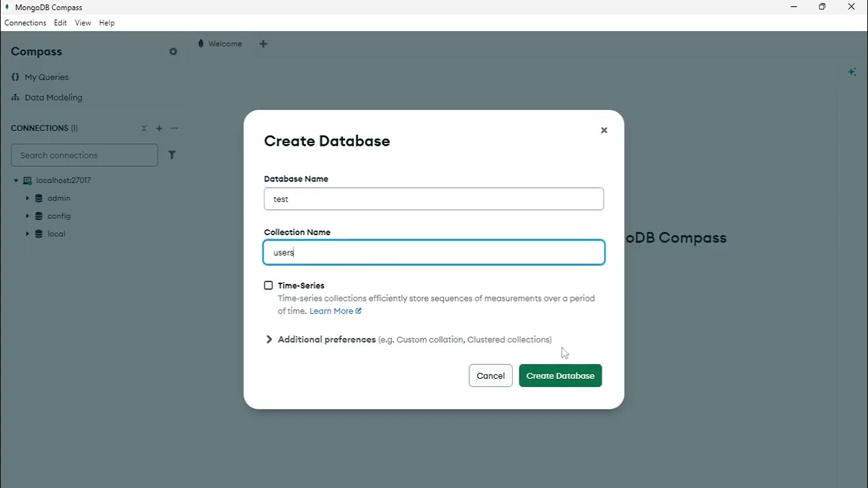Select the config database label
Screen dimensions: 868x488
tap(59, 216)
